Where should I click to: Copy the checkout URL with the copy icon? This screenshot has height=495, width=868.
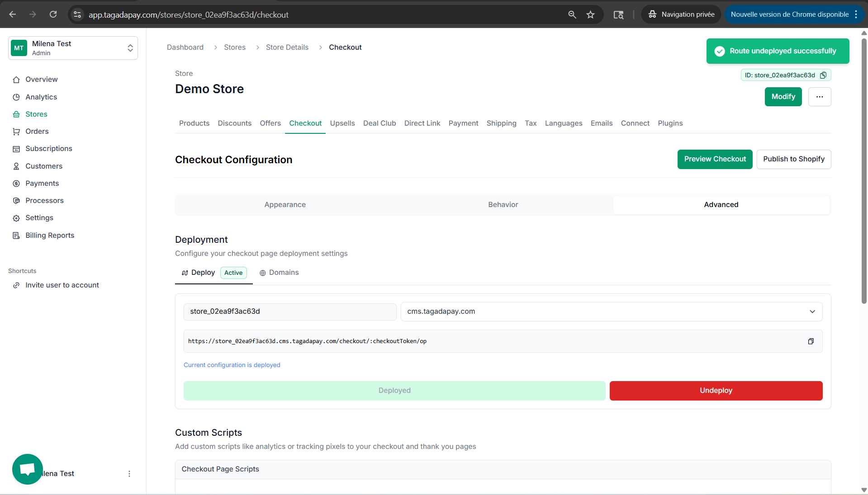coord(811,341)
